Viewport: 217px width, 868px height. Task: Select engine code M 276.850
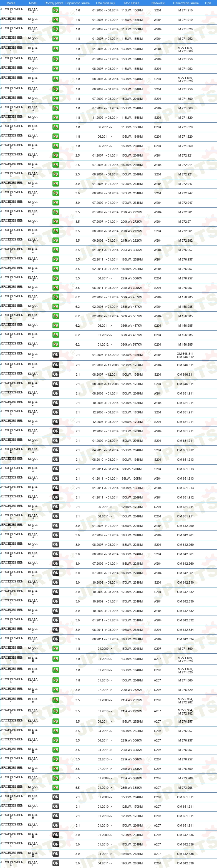click(x=185, y=768)
